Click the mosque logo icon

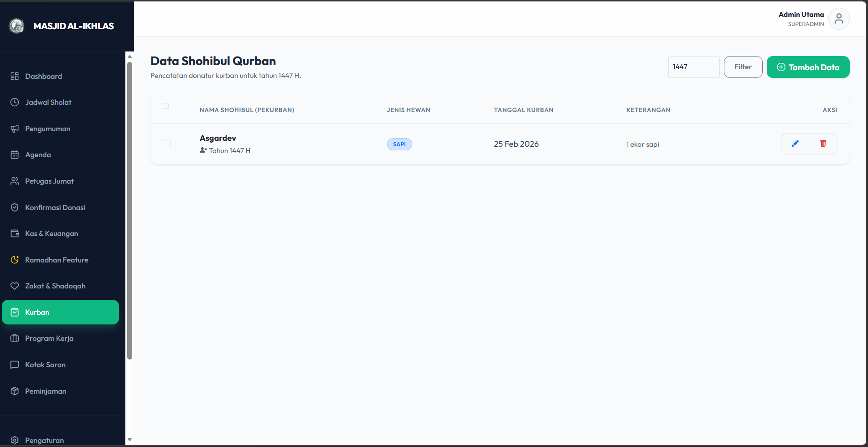click(16, 26)
